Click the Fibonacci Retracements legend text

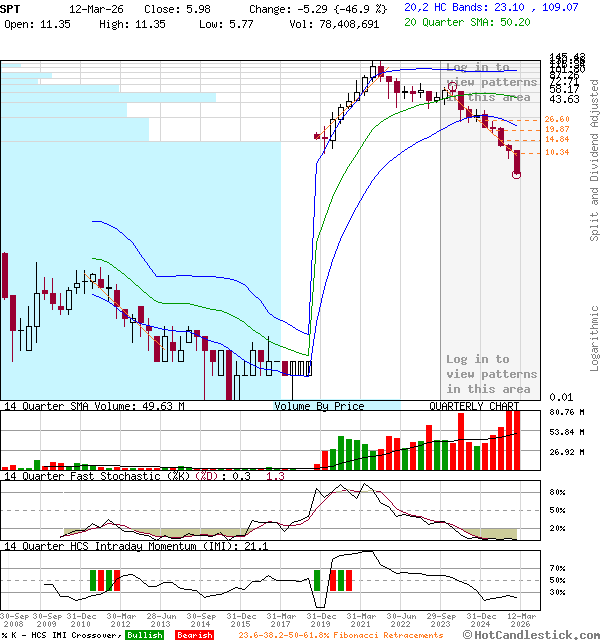click(x=340, y=635)
